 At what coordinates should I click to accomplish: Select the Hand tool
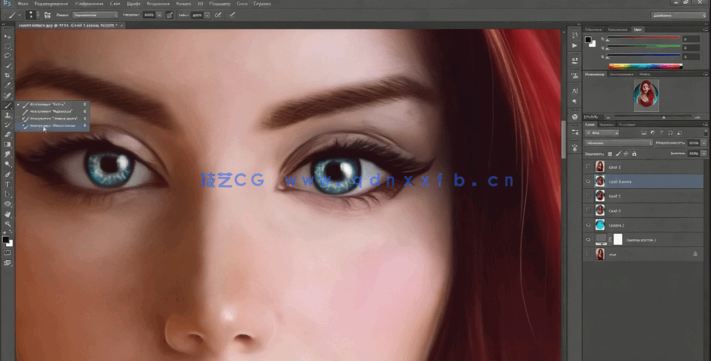click(7, 214)
